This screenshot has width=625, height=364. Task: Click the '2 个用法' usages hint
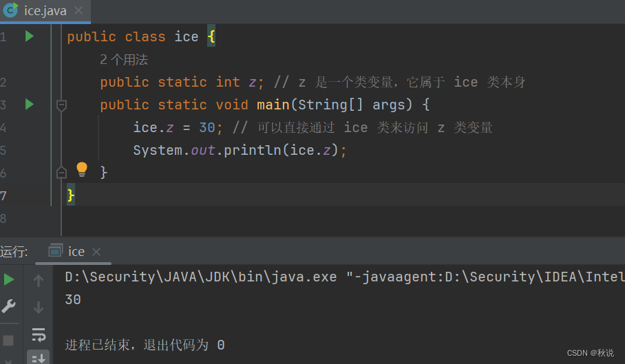pos(124,60)
